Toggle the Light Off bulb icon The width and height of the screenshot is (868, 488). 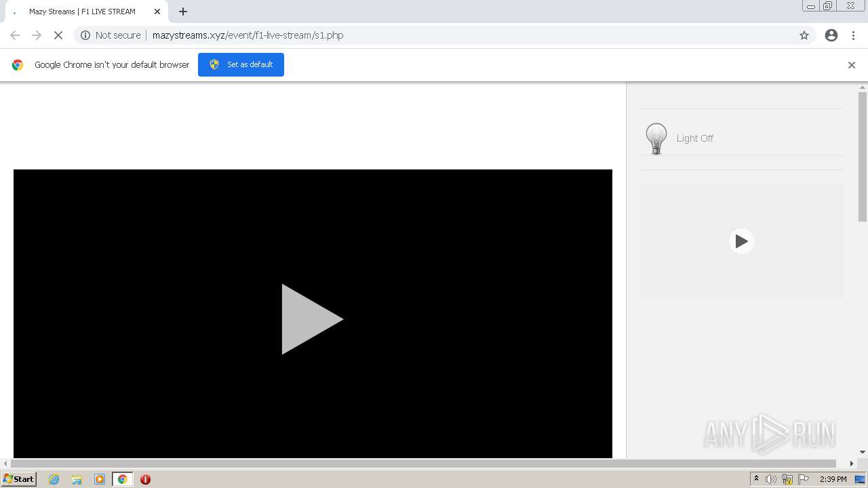click(x=656, y=138)
